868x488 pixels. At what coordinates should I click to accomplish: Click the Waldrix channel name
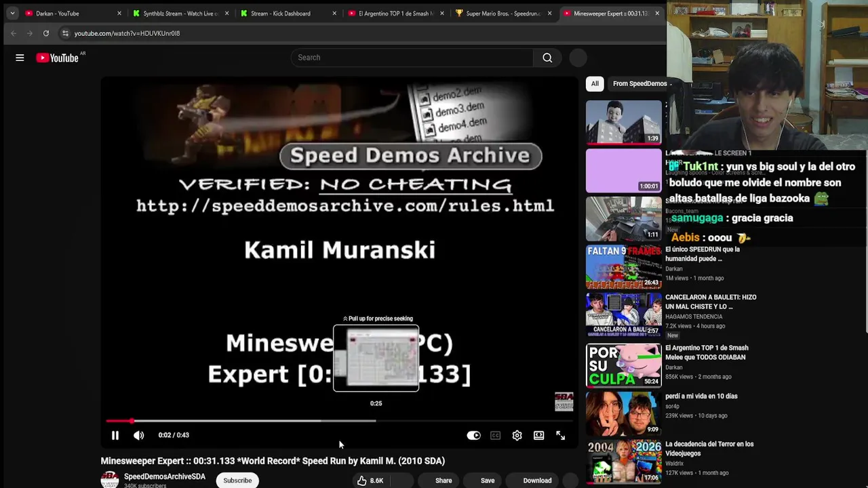pos(674,464)
